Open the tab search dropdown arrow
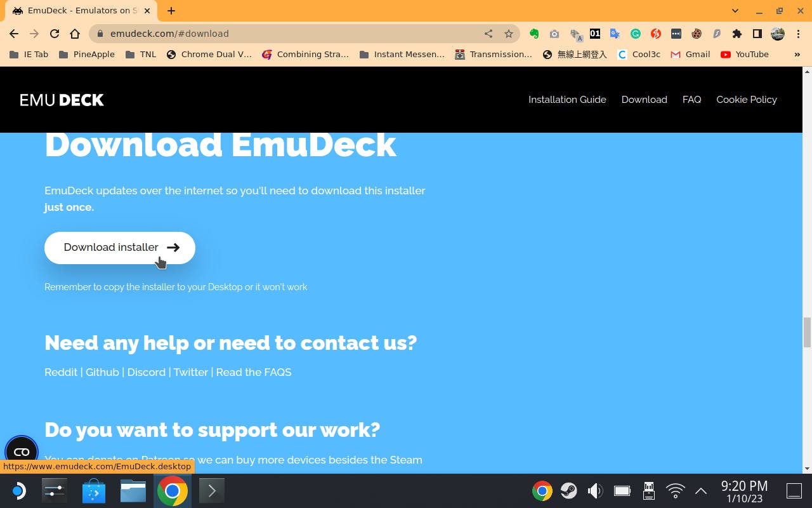 [x=735, y=11]
